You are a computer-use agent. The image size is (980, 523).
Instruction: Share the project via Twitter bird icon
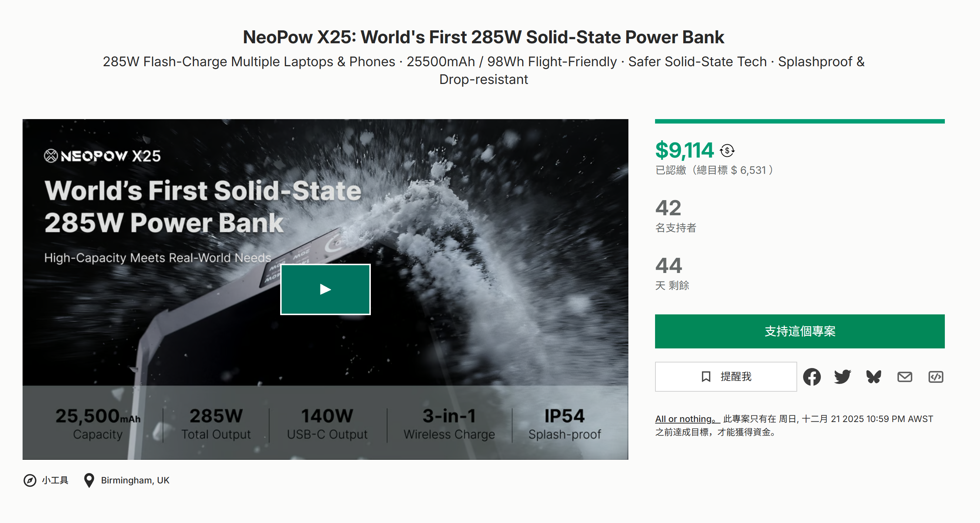coord(842,377)
